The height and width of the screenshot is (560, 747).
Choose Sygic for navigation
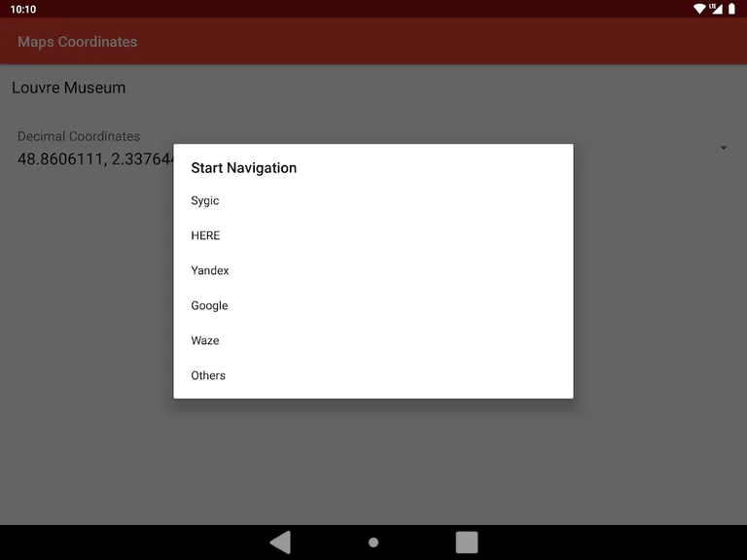(205, 200)
